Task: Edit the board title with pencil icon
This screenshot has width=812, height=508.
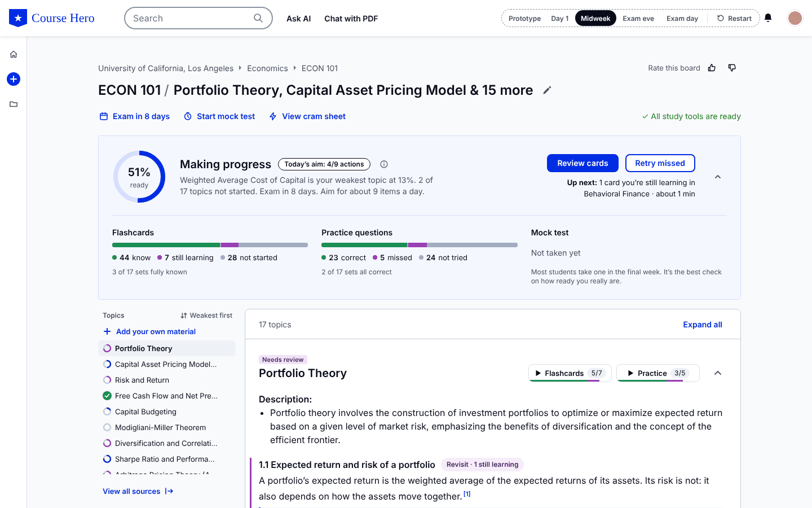Action: [x=547, y=90]
